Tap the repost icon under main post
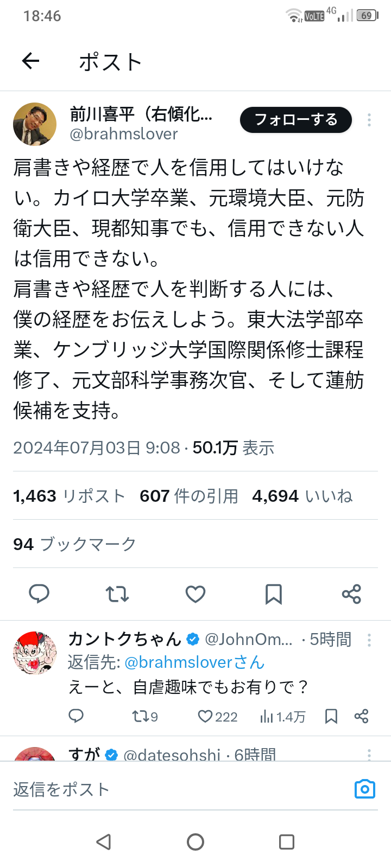The image size is (391, 868). (117, 594)
